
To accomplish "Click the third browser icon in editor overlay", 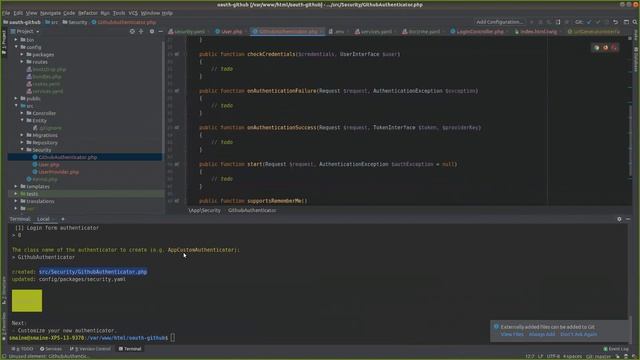I will pos(614,48).
